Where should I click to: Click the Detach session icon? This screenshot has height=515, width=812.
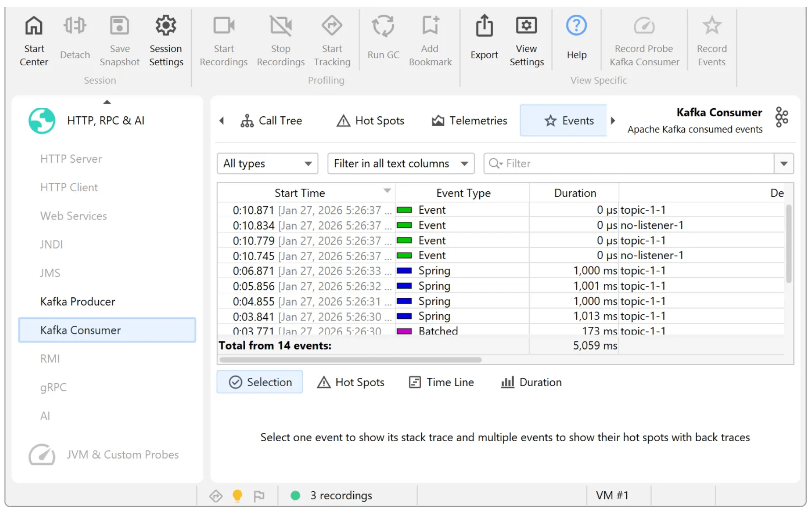point(75,26)
